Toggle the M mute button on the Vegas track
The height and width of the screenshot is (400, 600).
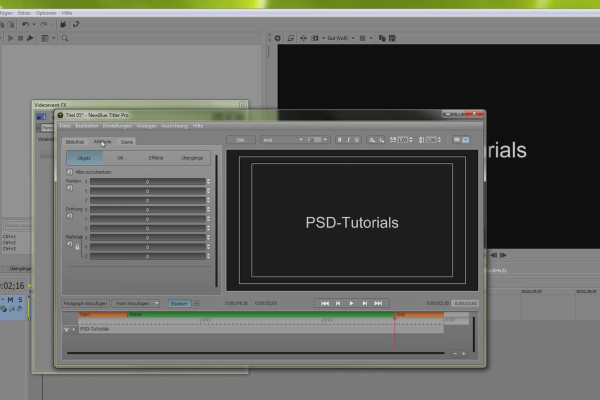pyautogui.click(x=10, y=300)
